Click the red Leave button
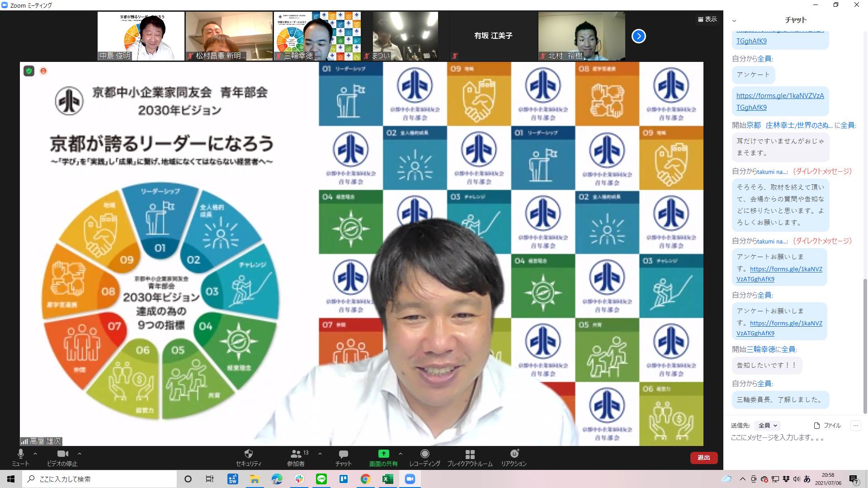The width and height of the screenshot is (868, 488). [704, 458]
